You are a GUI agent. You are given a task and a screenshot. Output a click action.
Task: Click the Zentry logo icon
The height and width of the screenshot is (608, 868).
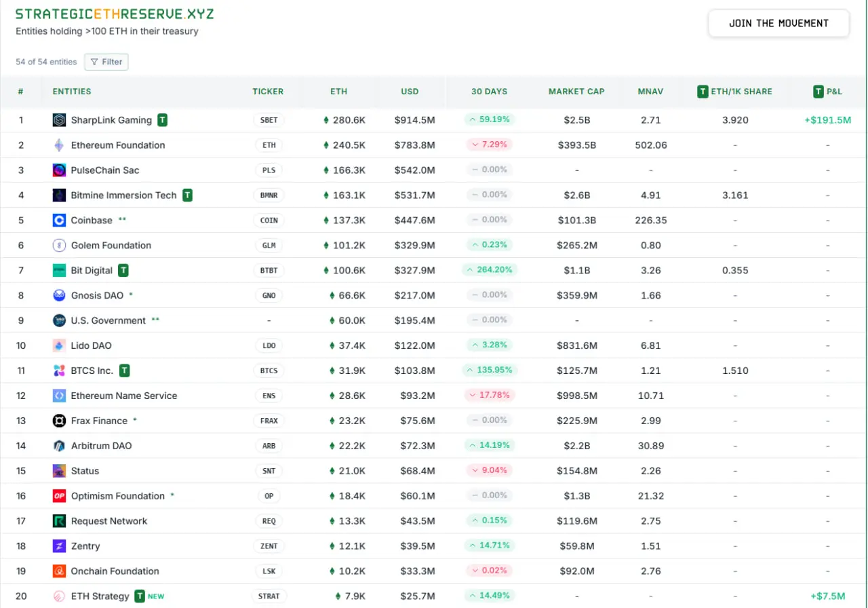pos(59,546)
